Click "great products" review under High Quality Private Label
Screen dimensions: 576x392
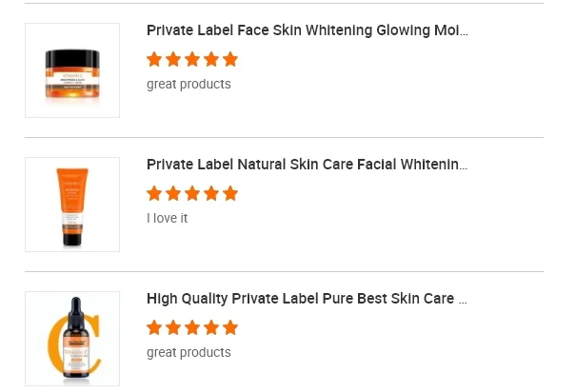pos(189,352)
